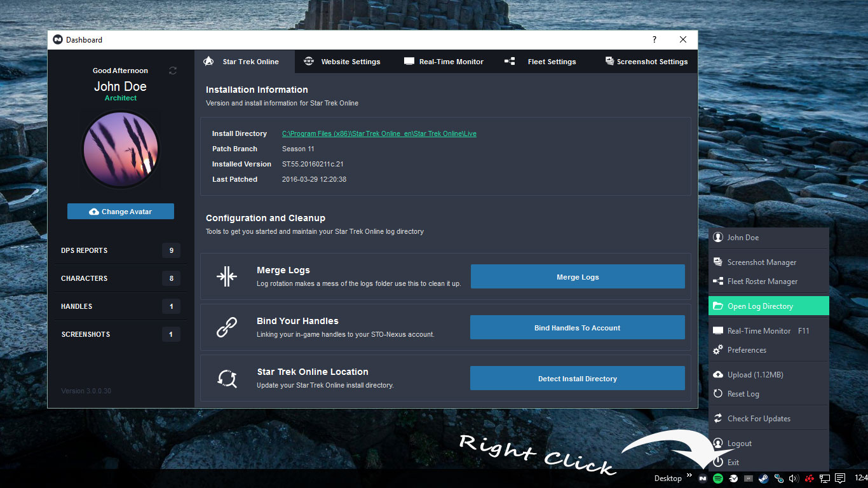Image resolution: width=868 pixels, height=488 pixels.
Task: Open the install directory path link
Action: coord(379,133)
